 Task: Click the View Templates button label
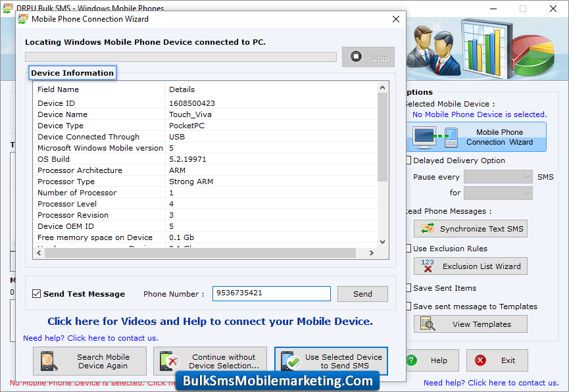[x=482, y=324]
